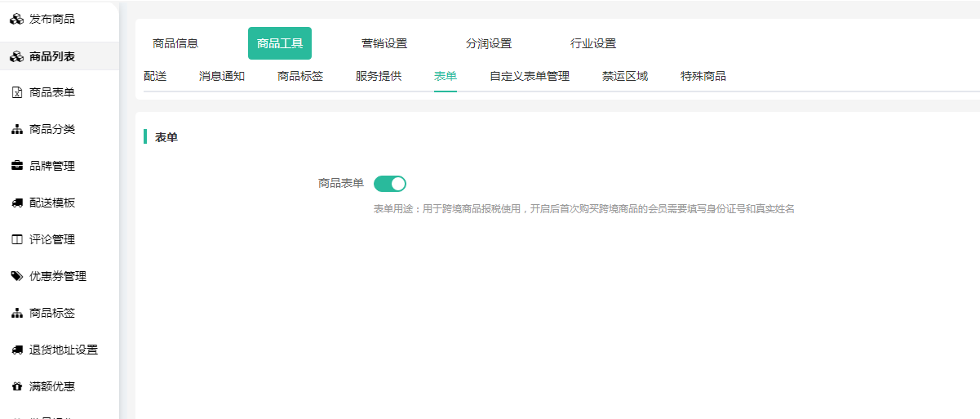Screen dimensions: 980x419
Task: Click the 退货地址设置 truck icon
Action: coord(16,350)
